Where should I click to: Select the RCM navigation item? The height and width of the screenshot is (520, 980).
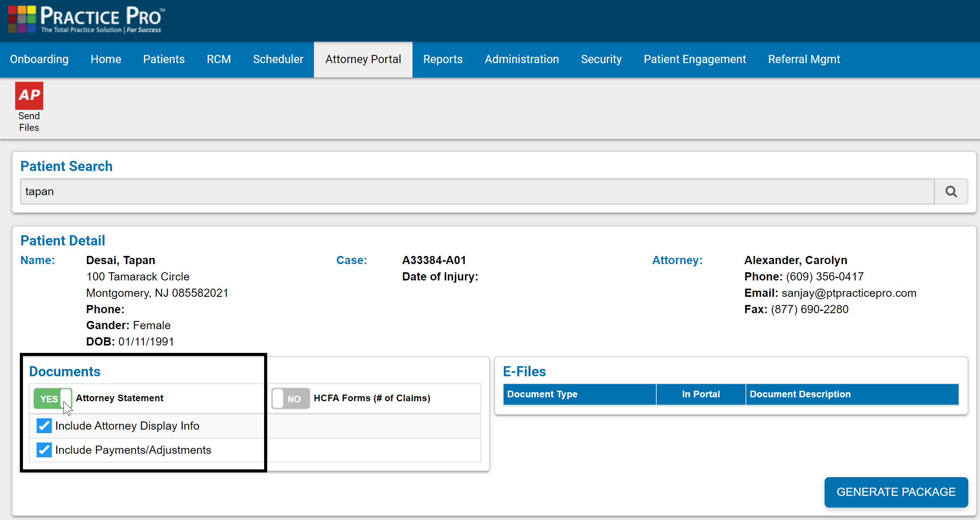[219, 59]
